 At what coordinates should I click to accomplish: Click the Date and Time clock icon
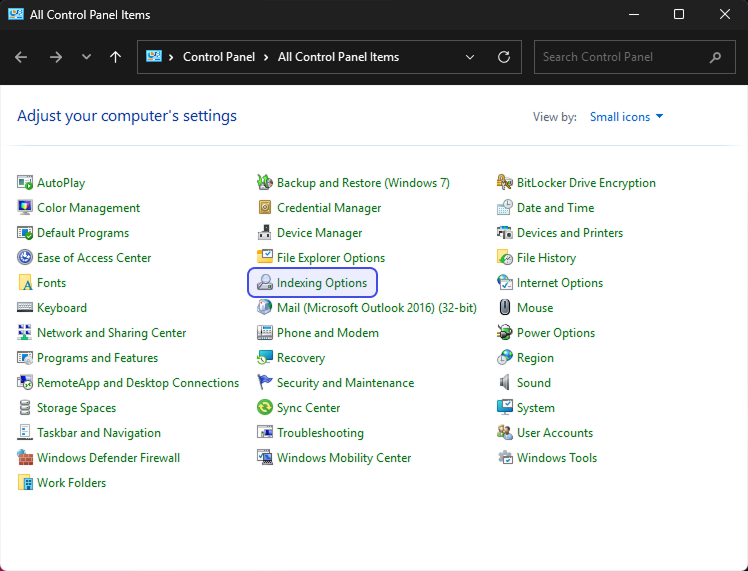coord(505,208)
